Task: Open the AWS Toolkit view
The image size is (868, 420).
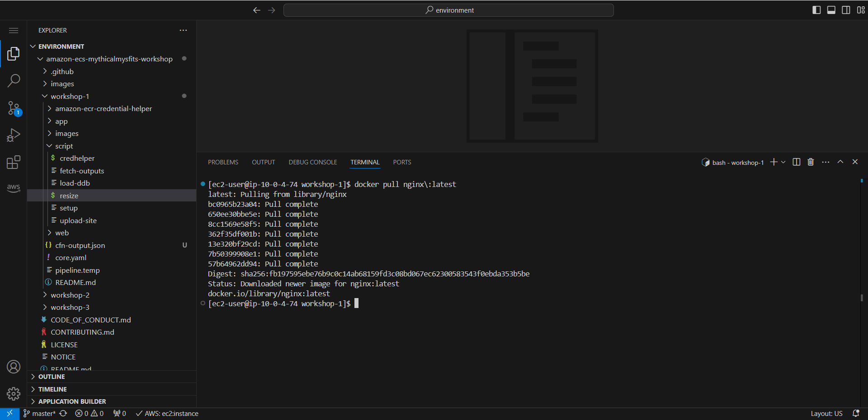Action: (x=14, y=188)
